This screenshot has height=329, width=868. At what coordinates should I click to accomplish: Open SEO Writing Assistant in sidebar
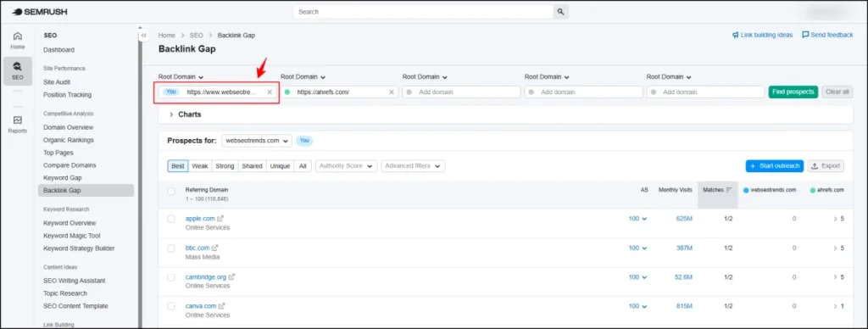point(75,281)
